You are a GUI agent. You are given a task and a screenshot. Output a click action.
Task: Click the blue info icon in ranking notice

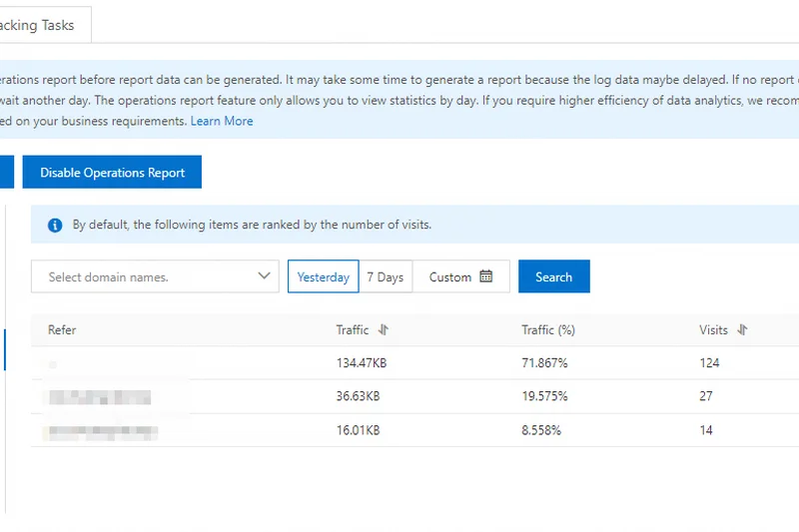coord(55,226)
